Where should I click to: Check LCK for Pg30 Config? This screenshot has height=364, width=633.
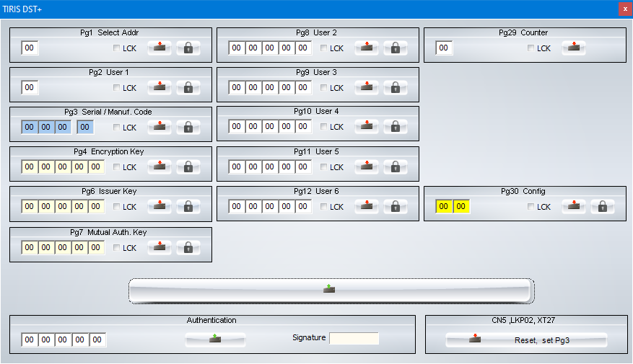pos(531,206)
